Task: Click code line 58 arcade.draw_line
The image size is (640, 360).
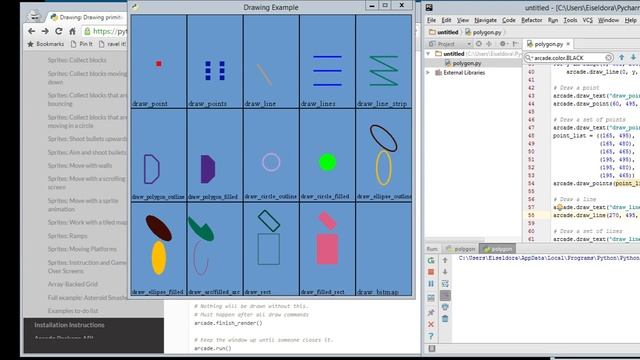Action: 596,215
